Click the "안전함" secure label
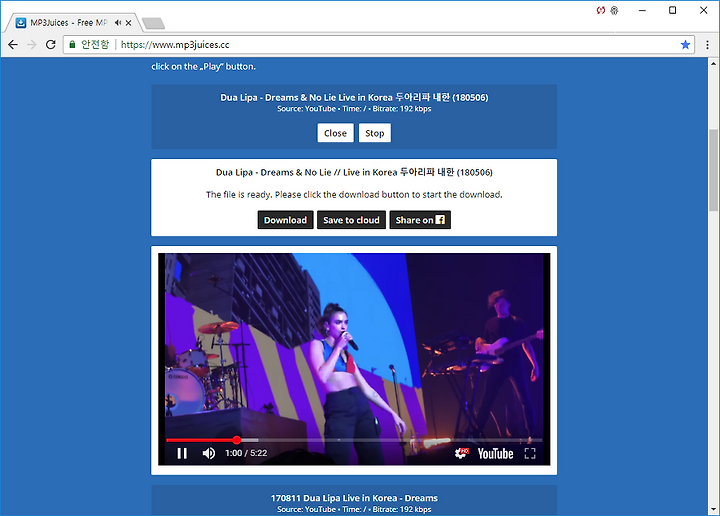The width and height of the screenshot is (720, 516). [95, 45]
